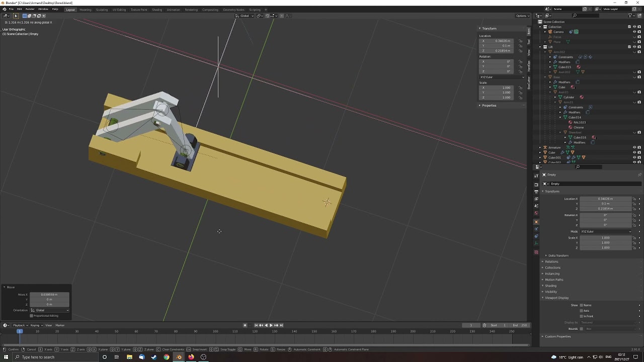This screenshot has width=644, height=362.
Task: Open the Outliner filter dropdown icon
Action: coord(631,16)
